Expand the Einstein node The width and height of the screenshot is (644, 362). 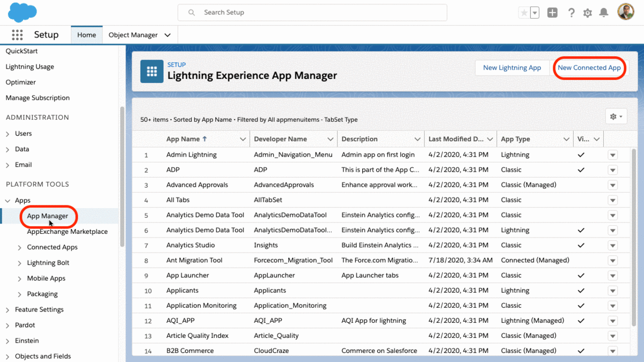coord(8,341)
